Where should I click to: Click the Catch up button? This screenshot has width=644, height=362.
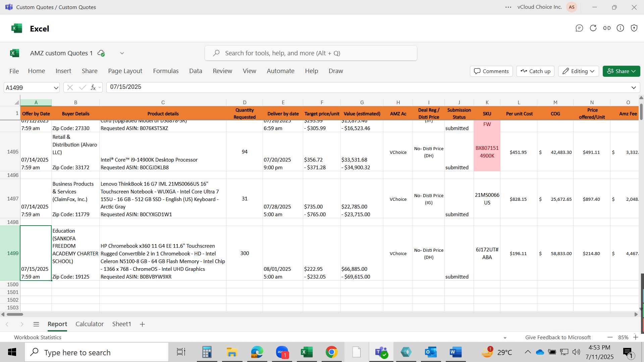coord(535,71)
